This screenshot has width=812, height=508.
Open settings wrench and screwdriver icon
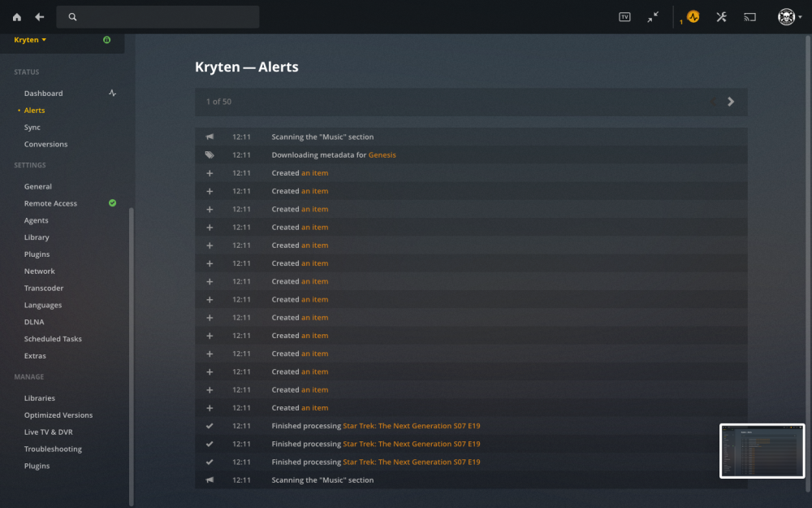721,17
